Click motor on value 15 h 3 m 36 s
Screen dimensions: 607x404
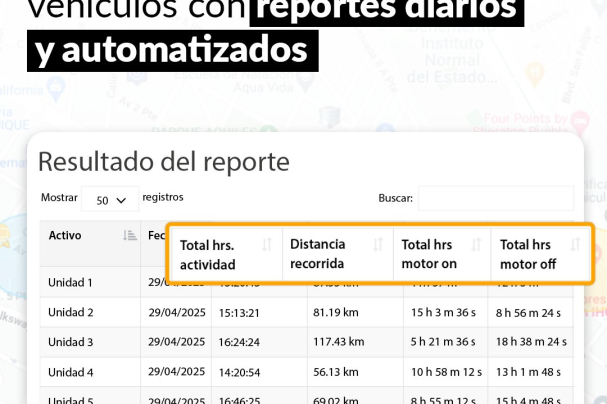click(443, 312)
